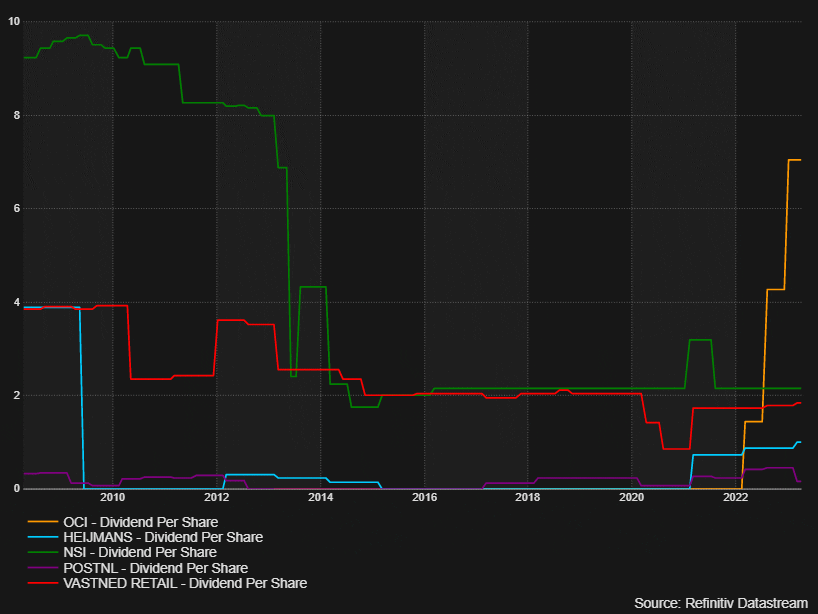818x614 pixels.
Task: Click the purple POSTNL legend line swatch
Action: coord(43,568)
